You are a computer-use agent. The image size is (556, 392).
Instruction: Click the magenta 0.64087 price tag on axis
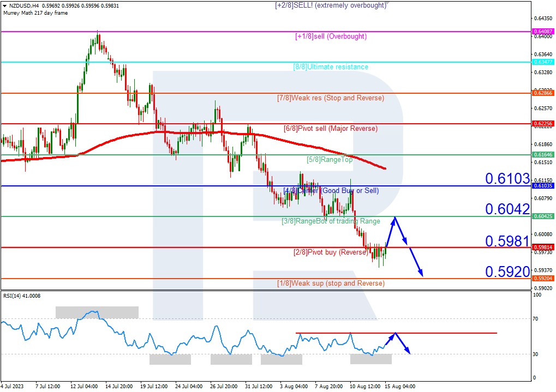[542, 32]
